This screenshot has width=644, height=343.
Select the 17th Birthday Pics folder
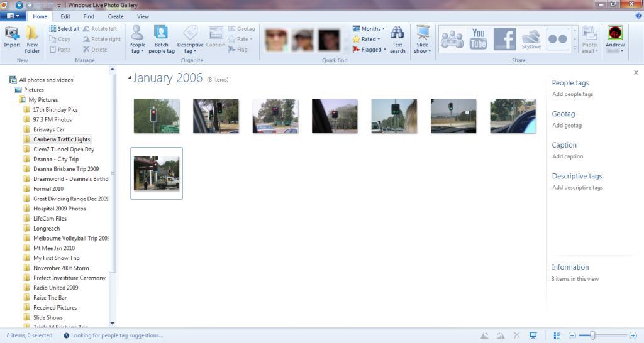click(x=55, y=109)
